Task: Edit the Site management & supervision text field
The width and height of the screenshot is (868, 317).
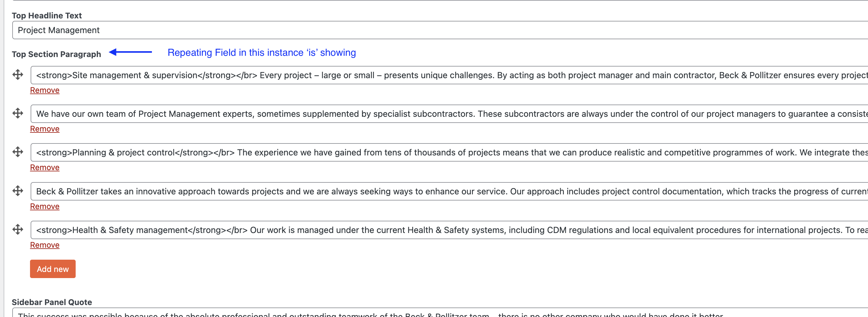Action: click(449, 75)
